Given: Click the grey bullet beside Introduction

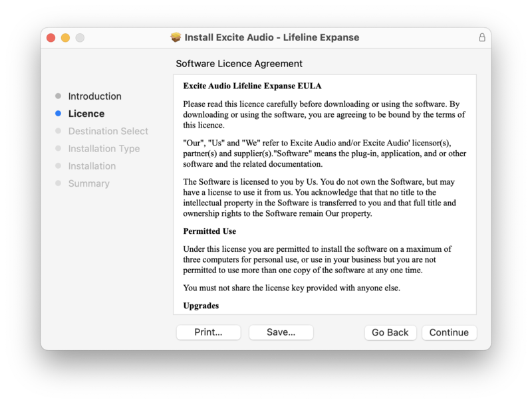Looking at the screenshot, I should (x=59, y=96).
